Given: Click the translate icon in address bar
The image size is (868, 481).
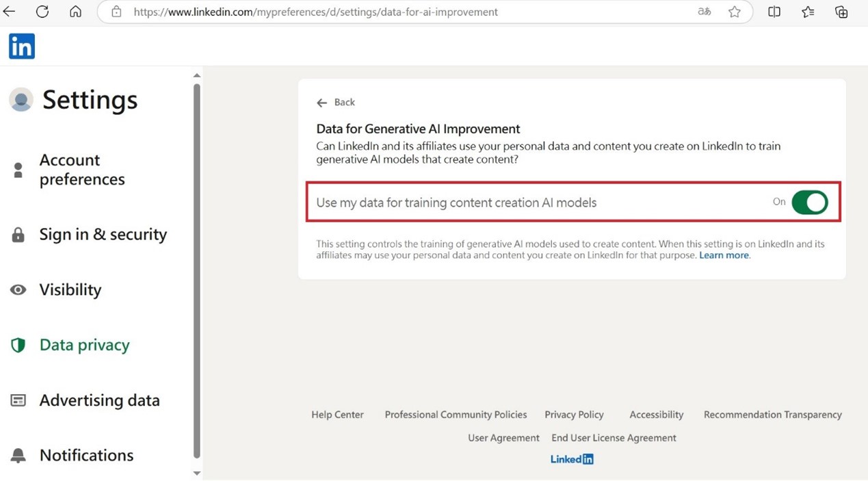Looking at the screenshot, I should pyautogui.click(x=704, y=12).
